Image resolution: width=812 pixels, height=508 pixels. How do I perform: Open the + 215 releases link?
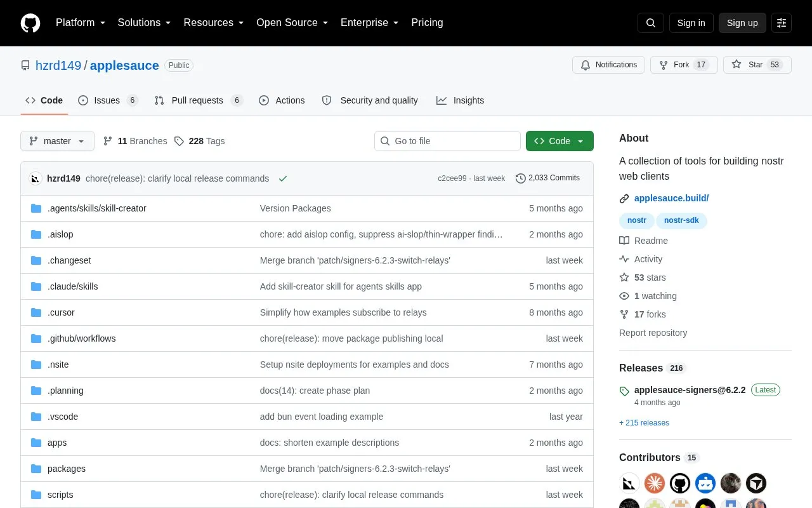coord(644,423)
